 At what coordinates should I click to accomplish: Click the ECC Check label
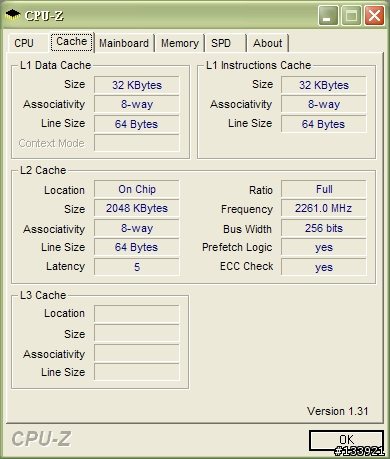(246, 266)
